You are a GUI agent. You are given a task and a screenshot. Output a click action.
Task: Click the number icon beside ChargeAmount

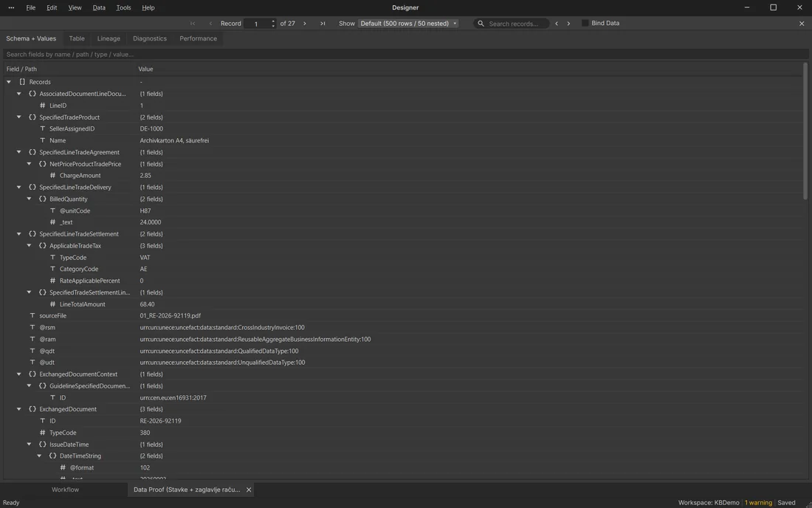point(52,176)
